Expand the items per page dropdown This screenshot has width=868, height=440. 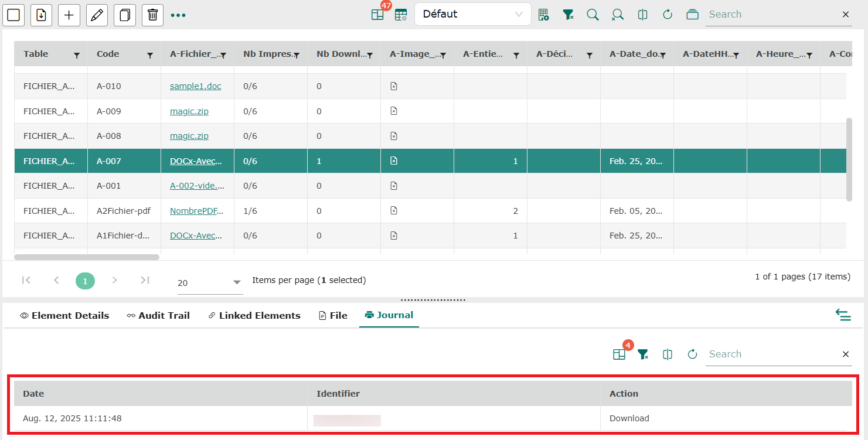click(237, 282)
